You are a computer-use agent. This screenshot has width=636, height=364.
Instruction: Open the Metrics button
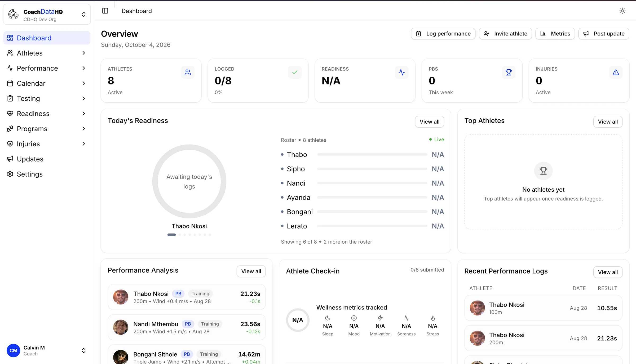[555, 34]
